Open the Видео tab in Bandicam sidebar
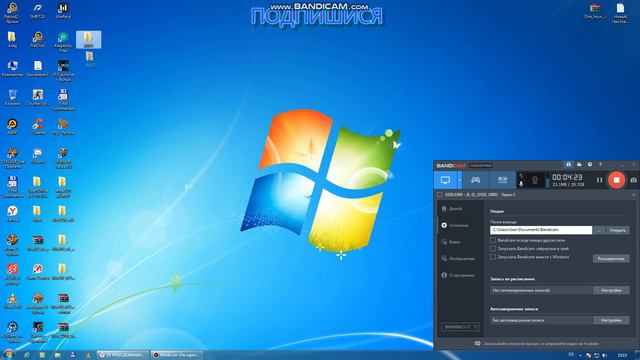The width and height of the screenshot is (640, 360). point(451,242)
